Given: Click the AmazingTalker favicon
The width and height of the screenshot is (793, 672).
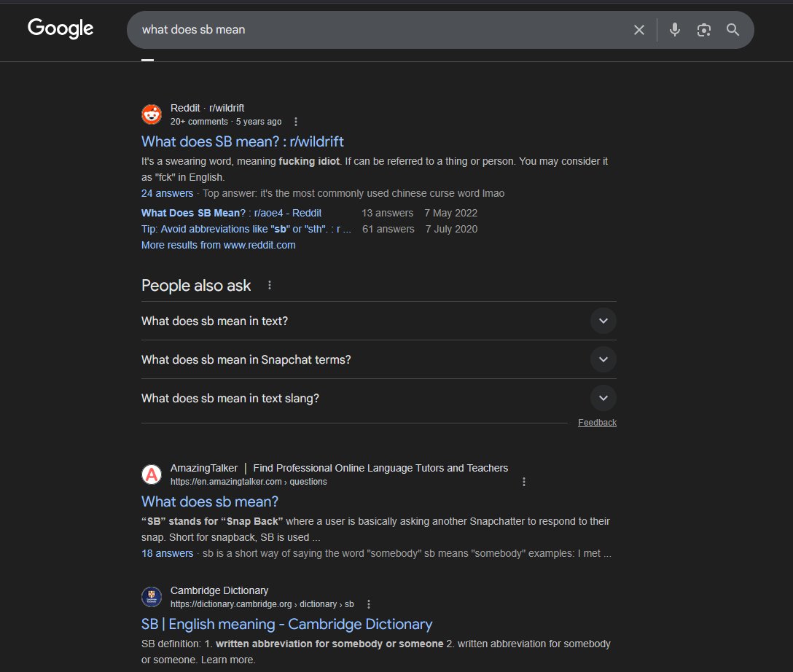Looking at the screenshot, I should tap(151, 474).
